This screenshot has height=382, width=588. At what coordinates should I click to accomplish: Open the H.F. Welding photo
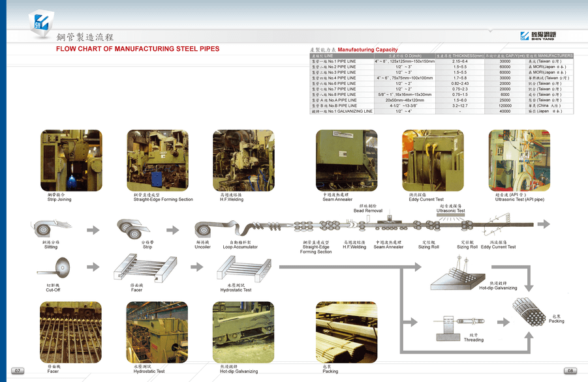244,160
